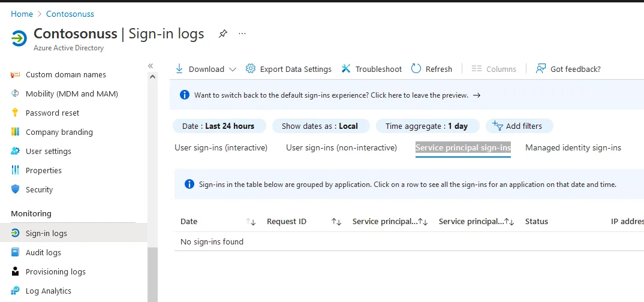This screenshot has width=644, height=302.
Task: Open Properties menu item
Action: [44, 170]
